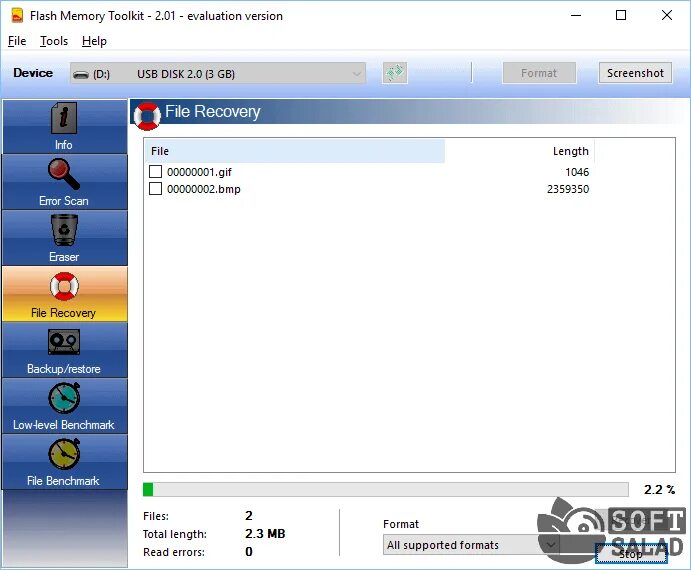Open the Tools menu

[x=54, y=41]
